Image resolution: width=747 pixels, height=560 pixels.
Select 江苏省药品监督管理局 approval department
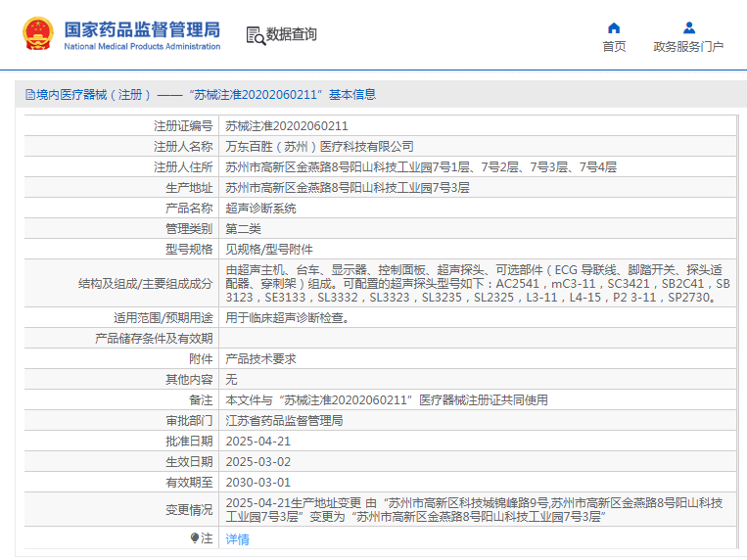click(x=284, y=420)
